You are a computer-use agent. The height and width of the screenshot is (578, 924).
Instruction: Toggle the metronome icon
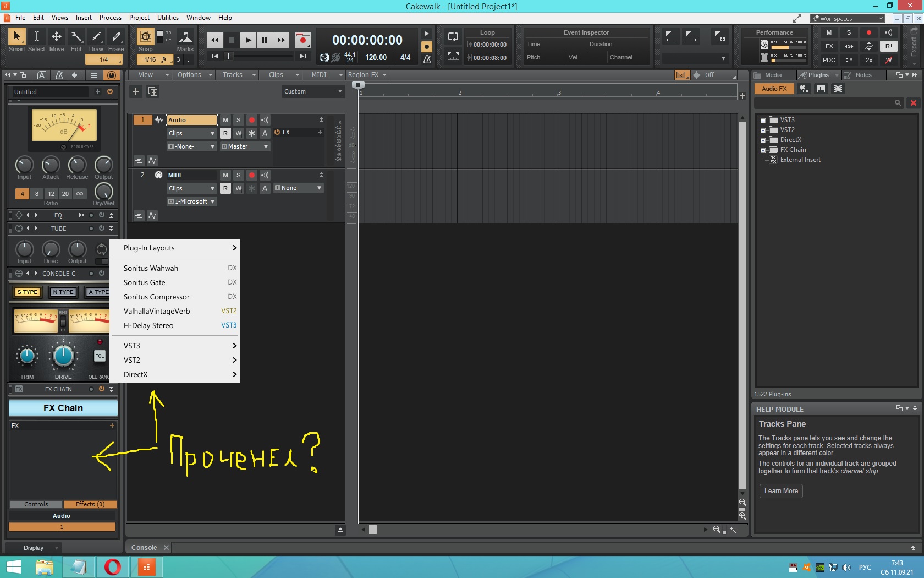(427, 59)
